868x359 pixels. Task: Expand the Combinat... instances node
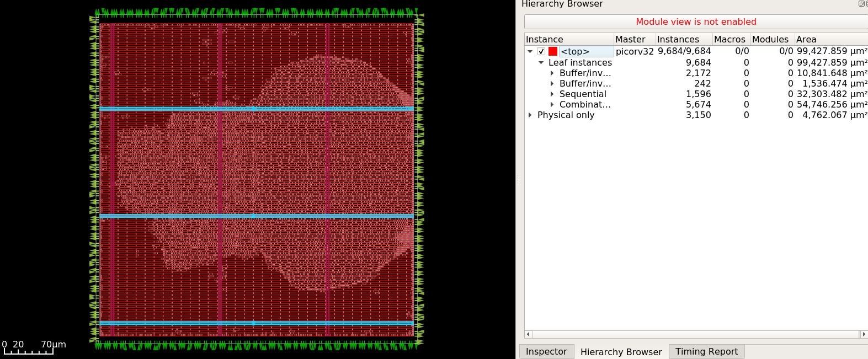click(x=552, y=104)
